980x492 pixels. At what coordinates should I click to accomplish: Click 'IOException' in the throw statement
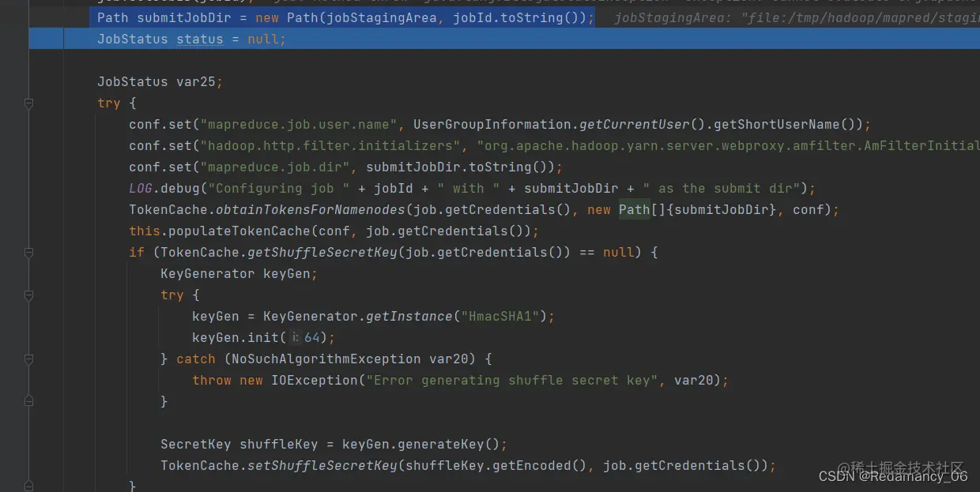[x=314, y=381]
